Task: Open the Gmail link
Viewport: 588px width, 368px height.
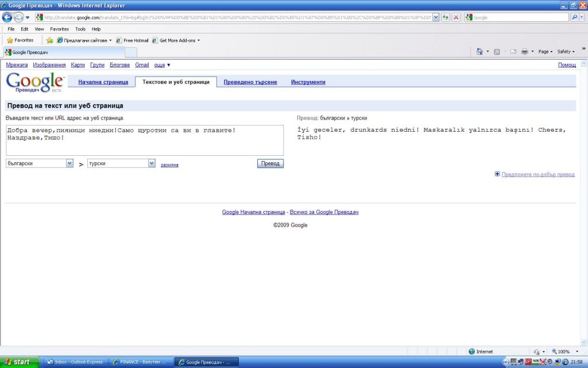Action: 142,65
